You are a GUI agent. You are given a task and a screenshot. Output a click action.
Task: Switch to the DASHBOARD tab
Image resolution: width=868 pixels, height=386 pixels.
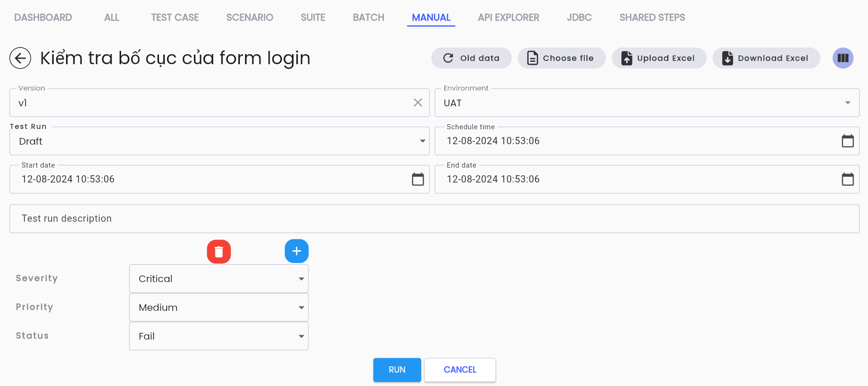pyautogui.click(x=43, y=17)
